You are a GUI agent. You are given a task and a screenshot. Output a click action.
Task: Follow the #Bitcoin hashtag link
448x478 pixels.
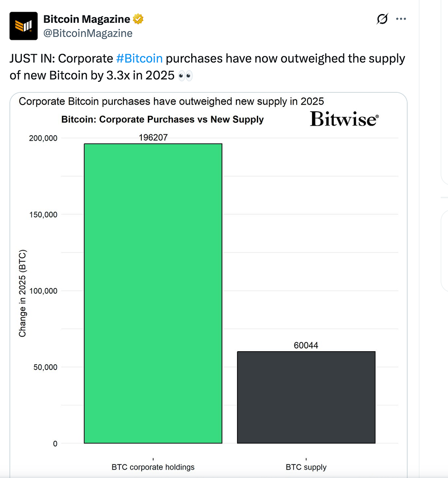click(140, 59)
